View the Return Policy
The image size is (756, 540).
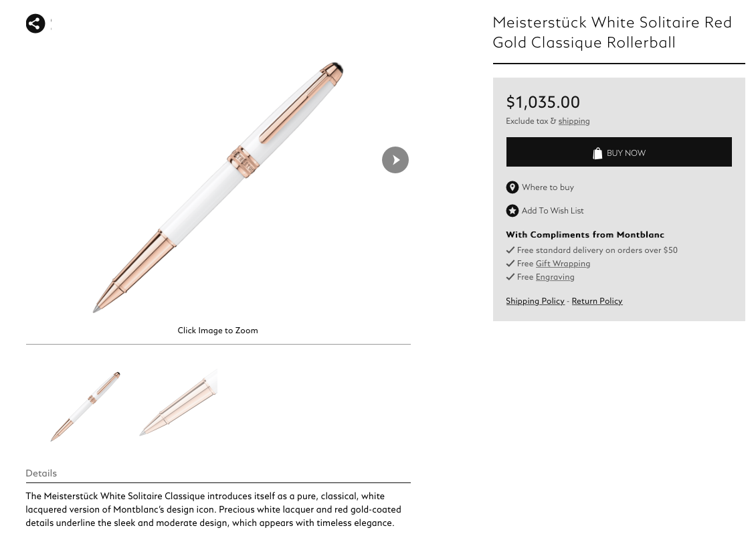click(x=597, y=301)
